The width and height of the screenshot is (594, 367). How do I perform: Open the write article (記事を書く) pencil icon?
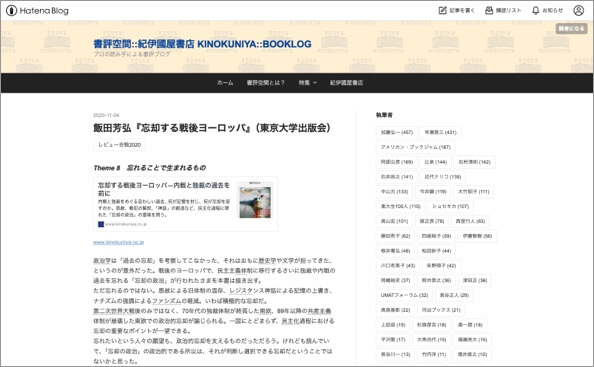(x=442, y=10)
